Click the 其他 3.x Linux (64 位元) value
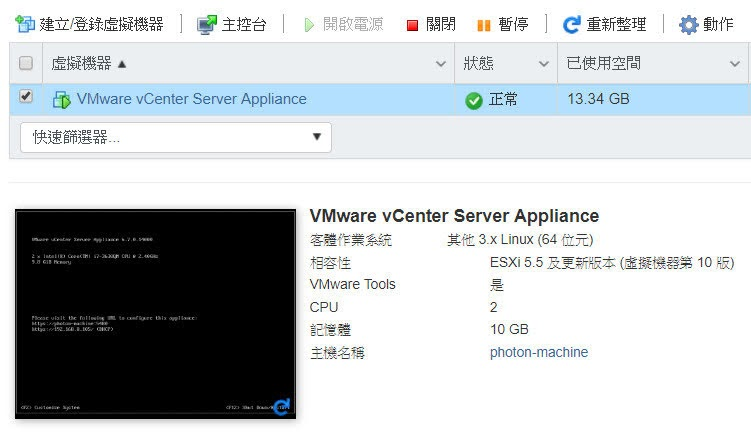Screen dimensions: 751x440 click(x=520, y=239)
